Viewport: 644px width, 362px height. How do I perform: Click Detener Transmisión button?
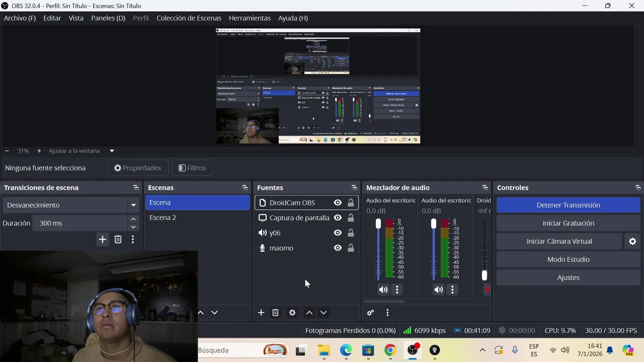click(x=569, y=205)
